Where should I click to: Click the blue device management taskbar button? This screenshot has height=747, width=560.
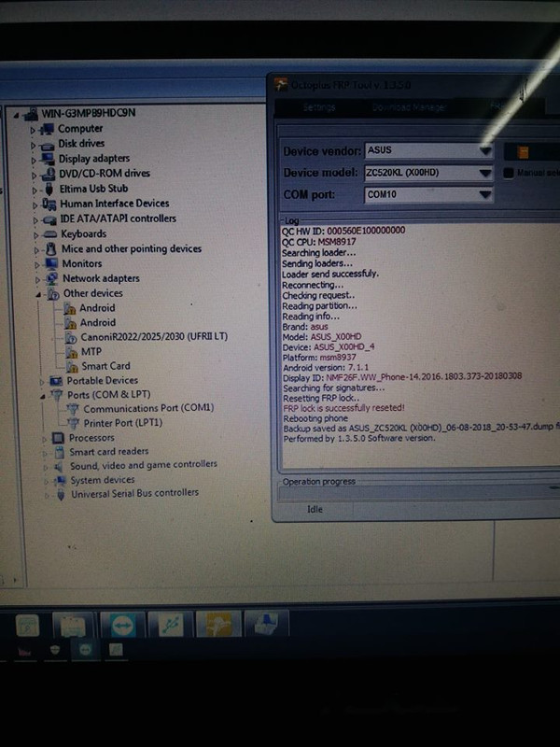[x=267, y=624]
